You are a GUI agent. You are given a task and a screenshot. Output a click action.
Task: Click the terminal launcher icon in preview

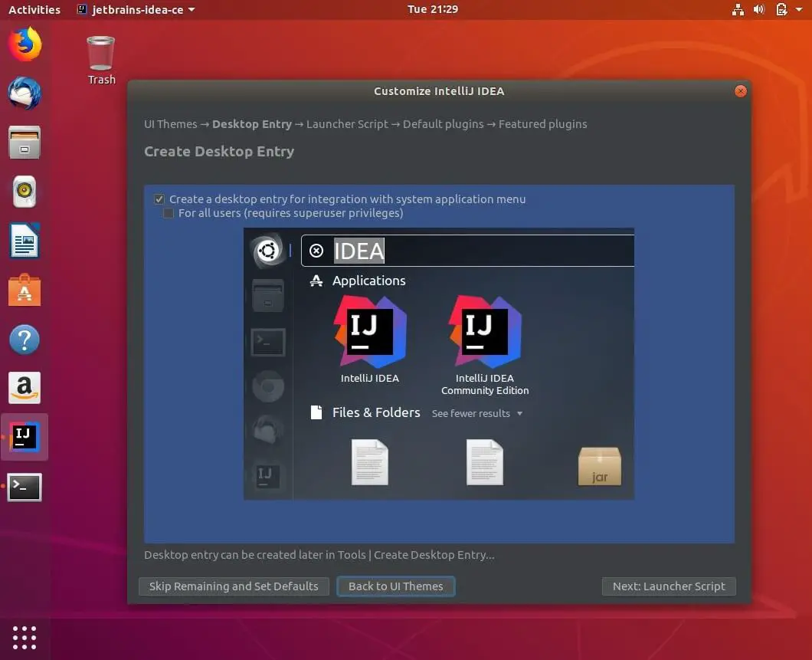pos(268,342)
